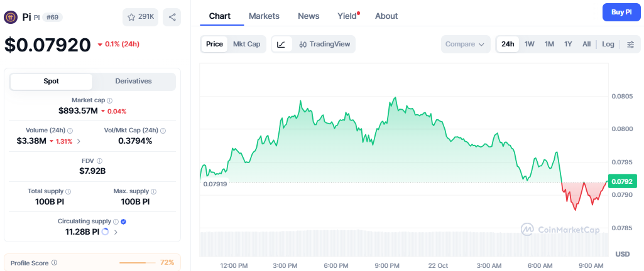Click the 22 Oct axis label
Screen dimensions: 644x271
point(437,265)
